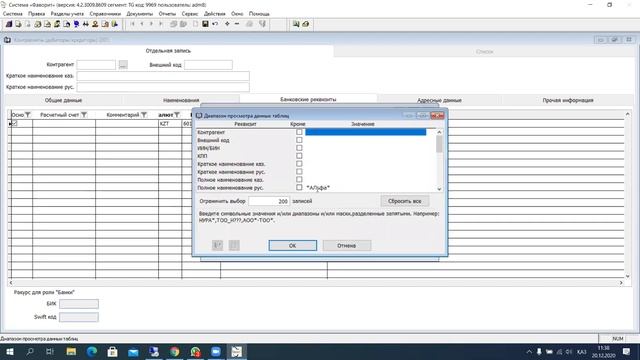
Task: Open Mail app taskbar icon
Action: coord(133,351)
